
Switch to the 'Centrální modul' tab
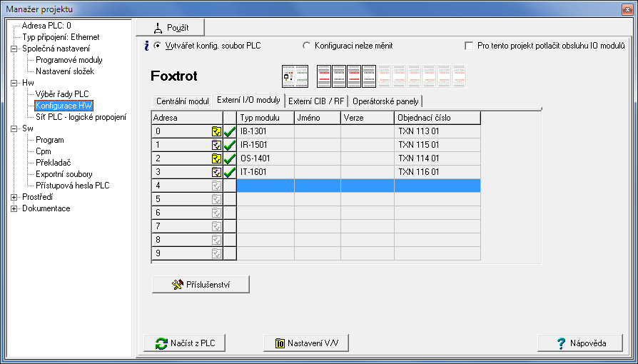tap(182, 101)
